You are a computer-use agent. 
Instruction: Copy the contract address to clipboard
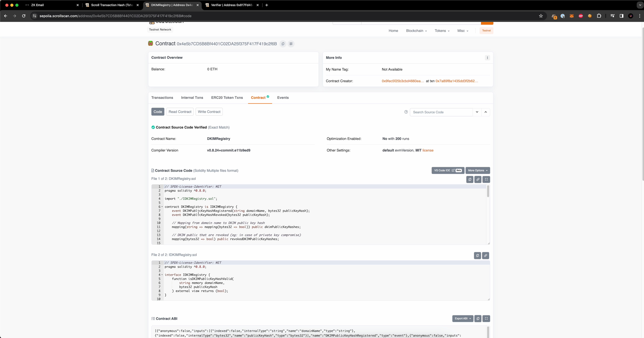point(283,44)
